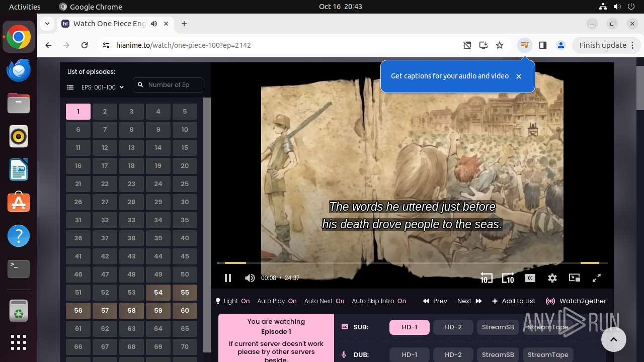Screen dimensions: 644x362
Task: Open Terminal from the dock
Action: coord(19,269)
